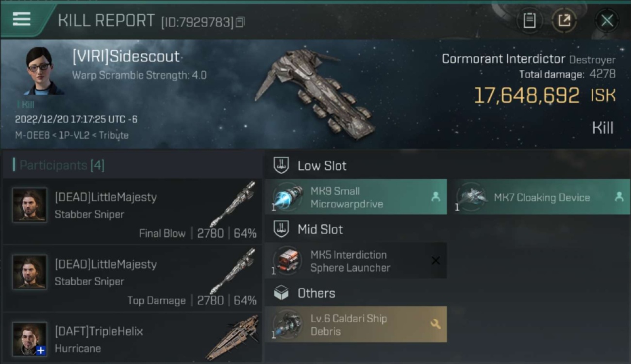Click person icon on Cloaking Device

(x=619, y=197)
